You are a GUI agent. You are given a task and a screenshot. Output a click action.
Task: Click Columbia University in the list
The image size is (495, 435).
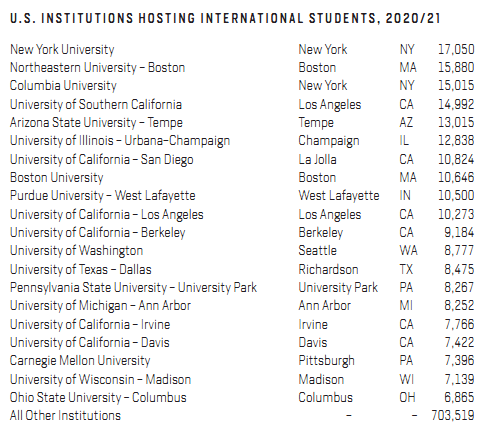[x=63, y=86]
